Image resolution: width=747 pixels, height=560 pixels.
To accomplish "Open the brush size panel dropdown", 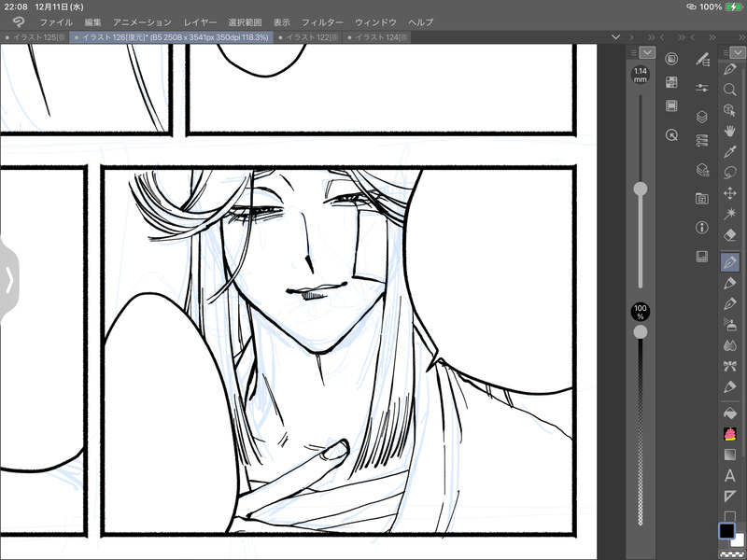I will coord(647,52).
